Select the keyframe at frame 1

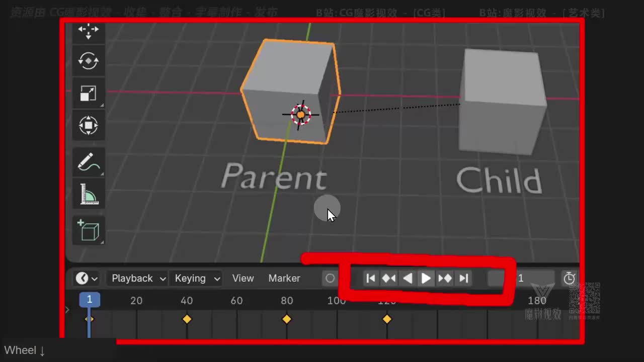89,319
